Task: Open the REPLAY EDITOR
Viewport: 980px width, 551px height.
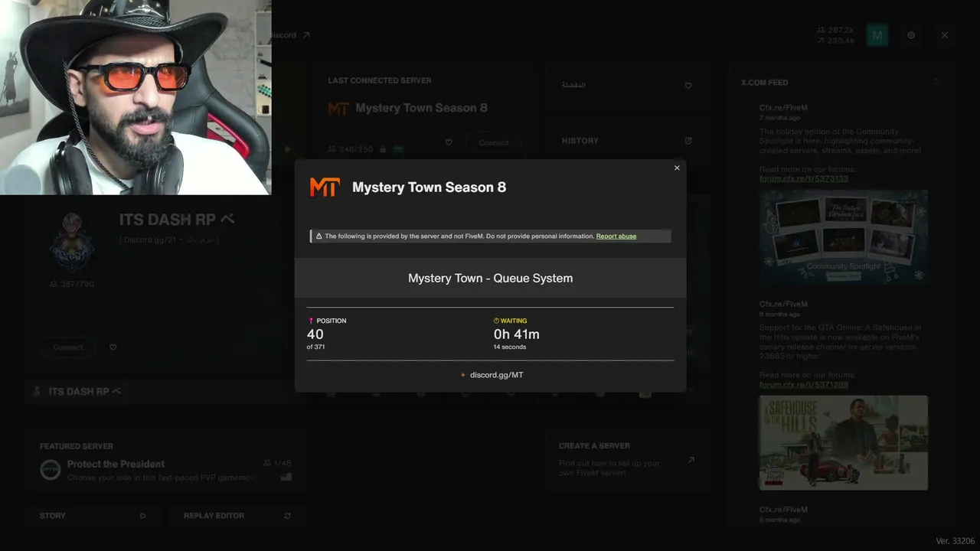Action: (237, 516)
